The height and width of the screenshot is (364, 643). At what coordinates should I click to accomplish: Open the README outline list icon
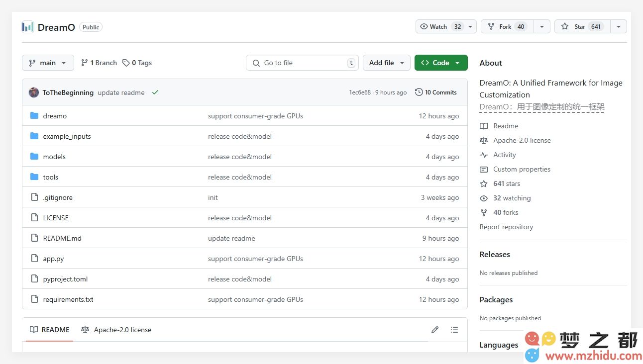[454, 330]
